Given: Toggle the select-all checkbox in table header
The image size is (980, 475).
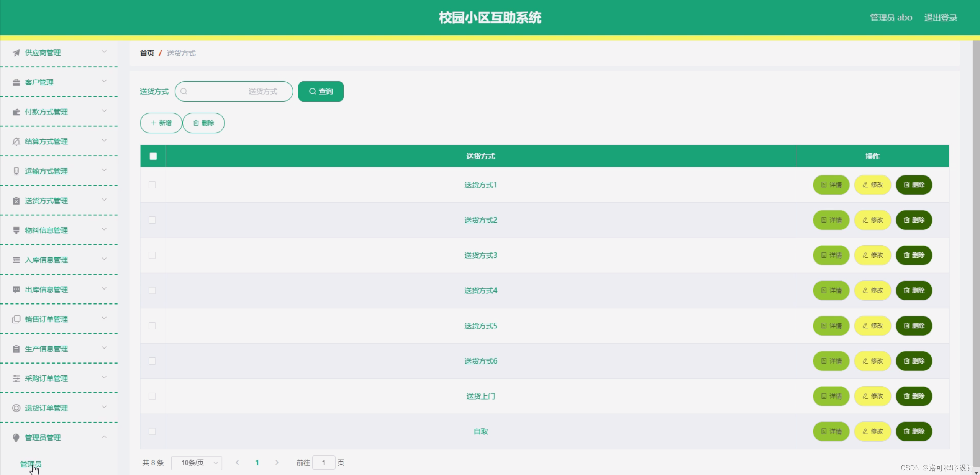Looking at the screenshot, I should 152,156.
